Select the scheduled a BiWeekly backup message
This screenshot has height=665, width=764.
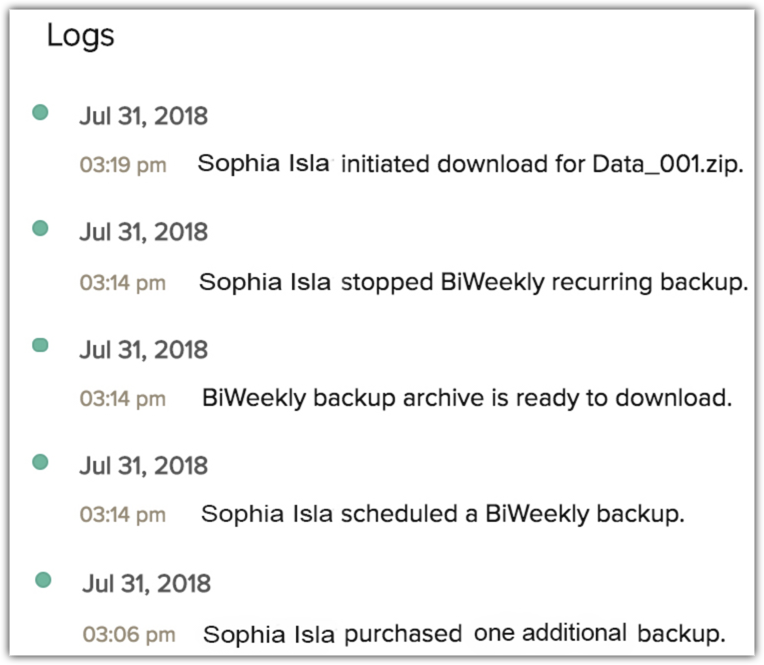click(442, 515)
